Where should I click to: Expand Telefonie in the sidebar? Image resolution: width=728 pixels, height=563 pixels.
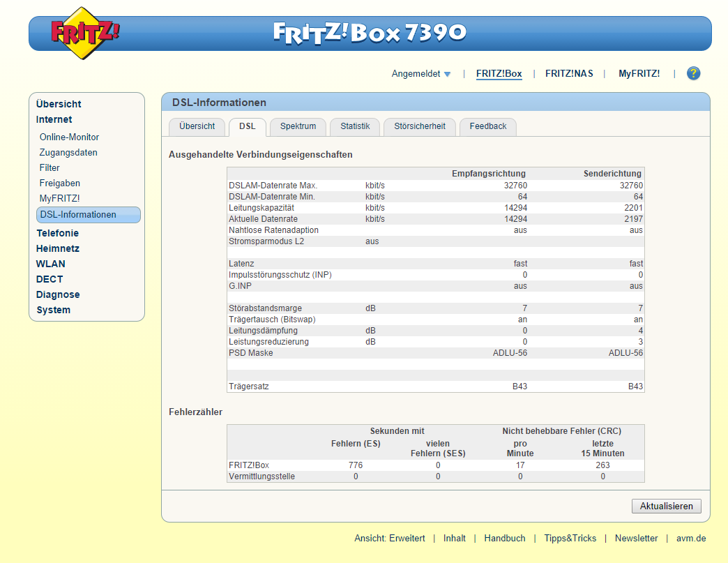(x=58, y=233)
